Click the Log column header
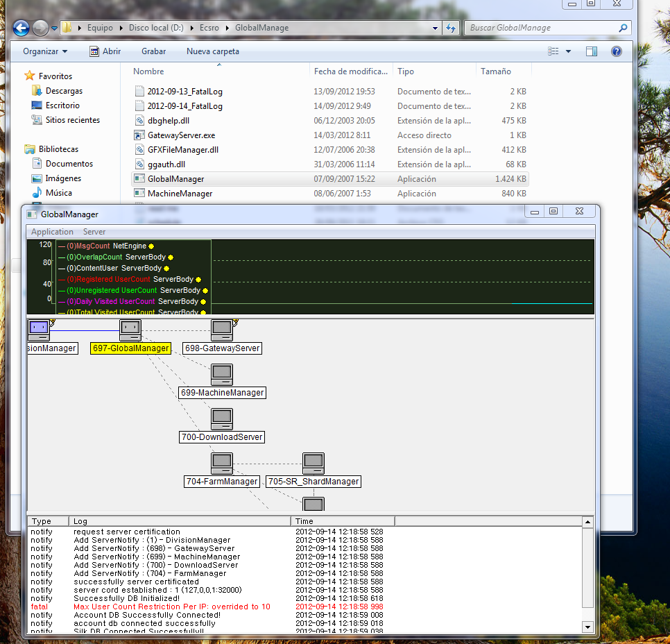 (x=180, y=521)
